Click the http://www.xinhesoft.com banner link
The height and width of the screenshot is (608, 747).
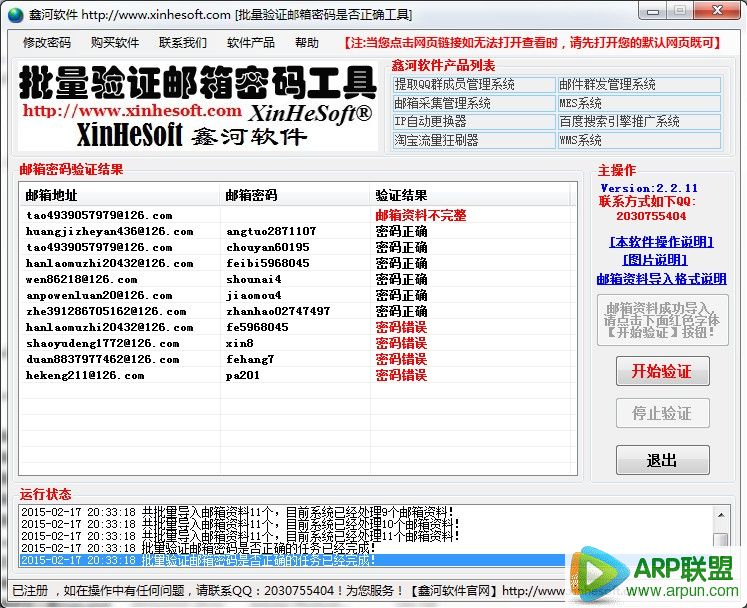coord(132,111)
